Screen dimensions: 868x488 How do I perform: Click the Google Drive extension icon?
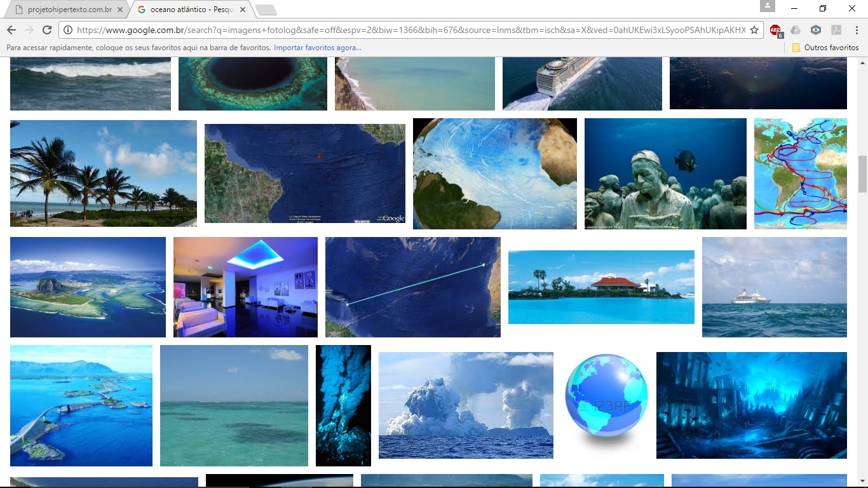click(796, 30)
